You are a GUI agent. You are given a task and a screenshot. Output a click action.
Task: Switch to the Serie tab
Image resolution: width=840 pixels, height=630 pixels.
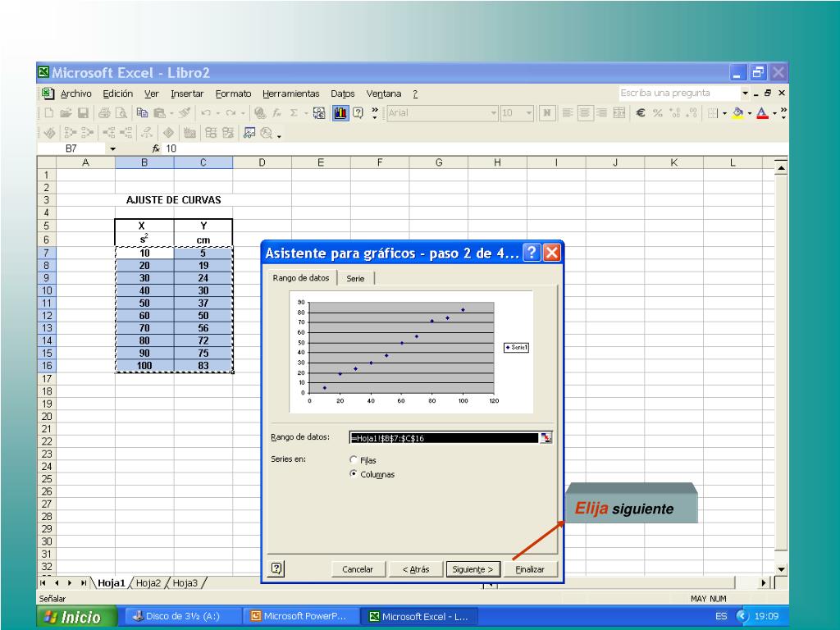pyautogui.click(x=355, y=278)
